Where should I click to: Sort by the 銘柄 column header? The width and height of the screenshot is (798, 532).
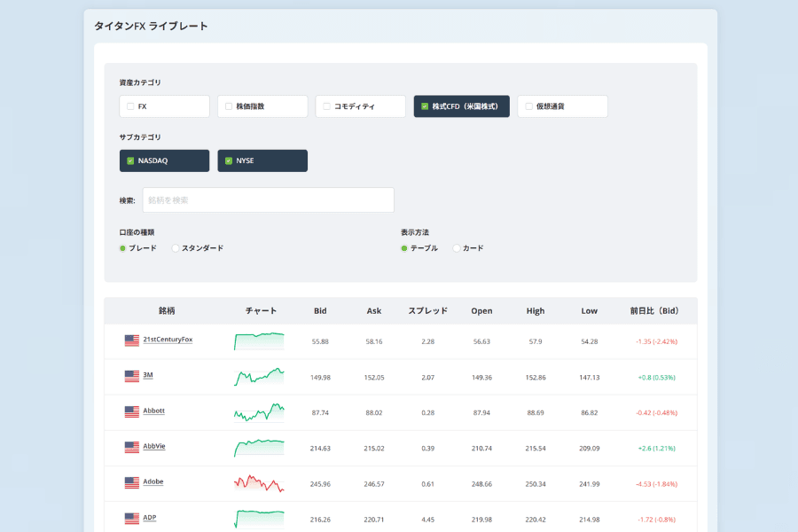point(167,310)
